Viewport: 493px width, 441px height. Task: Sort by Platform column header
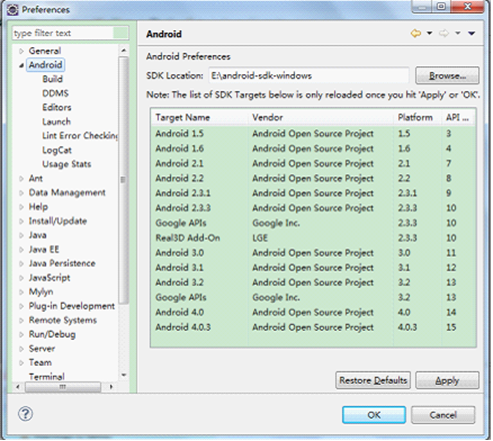(x=418, y=117)
